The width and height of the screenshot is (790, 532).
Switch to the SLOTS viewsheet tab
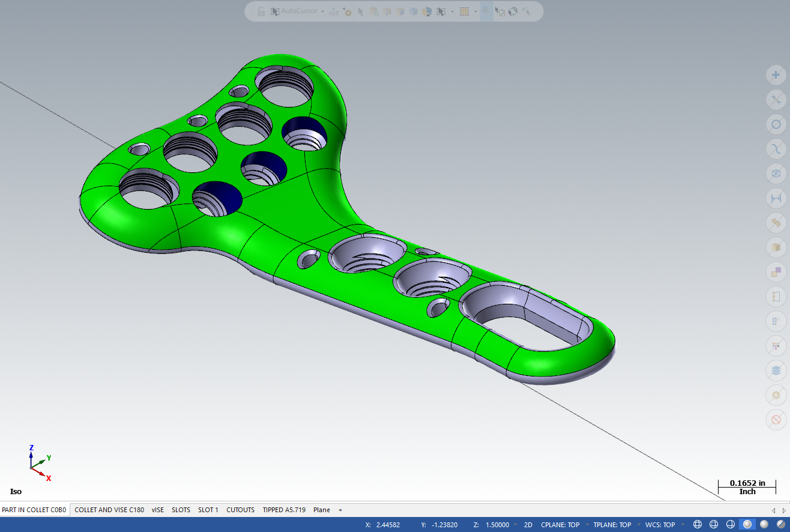click(x=181, y=510)
